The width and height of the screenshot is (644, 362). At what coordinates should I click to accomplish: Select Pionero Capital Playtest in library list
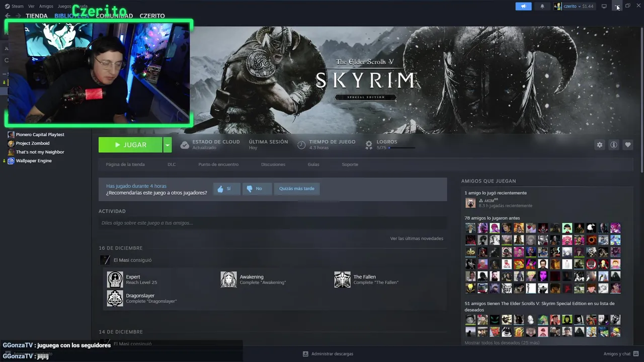[40, 135]
